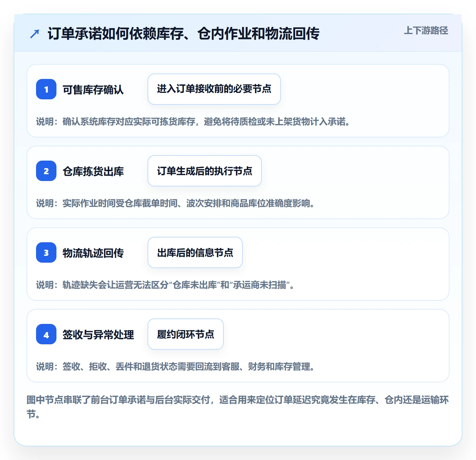
Task: Select the 可售库存确认 step title
Action: 93,89
